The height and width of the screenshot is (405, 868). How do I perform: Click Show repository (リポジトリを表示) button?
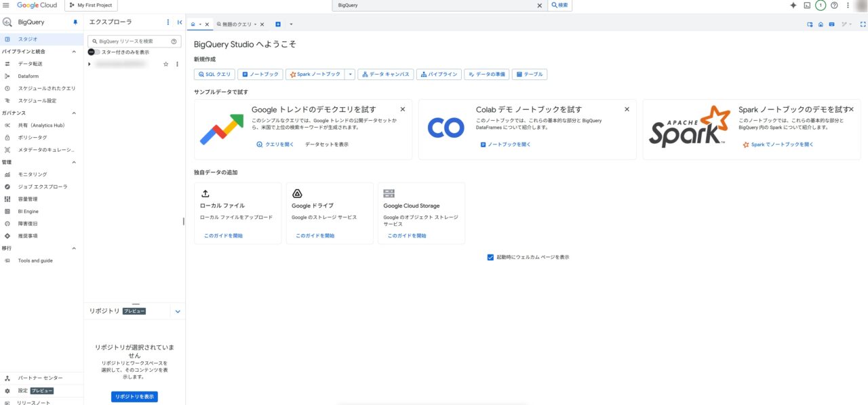click(134, 397)
